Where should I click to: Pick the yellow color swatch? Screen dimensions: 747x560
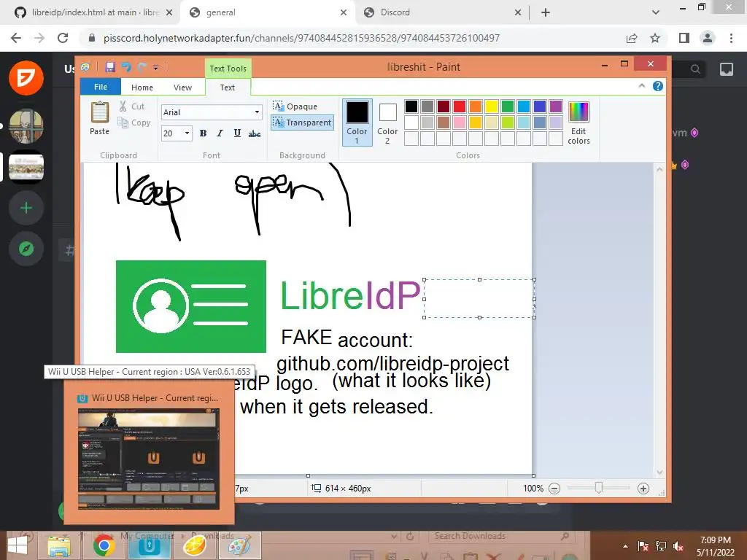491,106
